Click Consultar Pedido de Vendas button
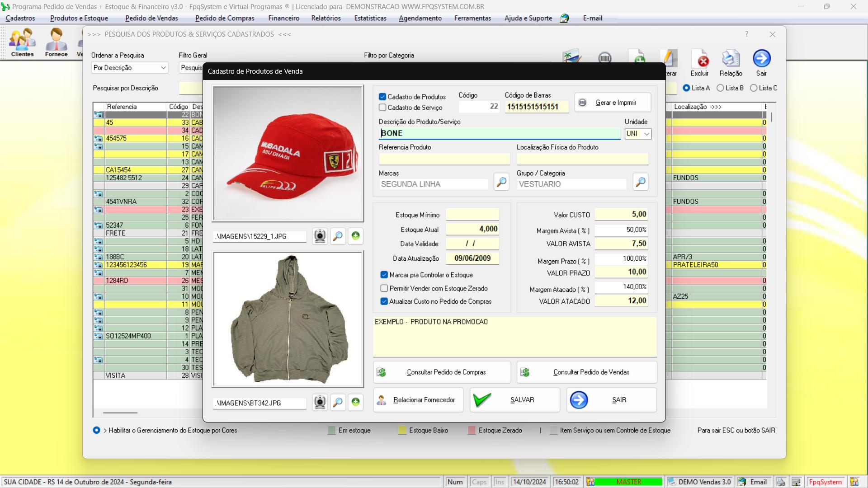 point(591,372)
